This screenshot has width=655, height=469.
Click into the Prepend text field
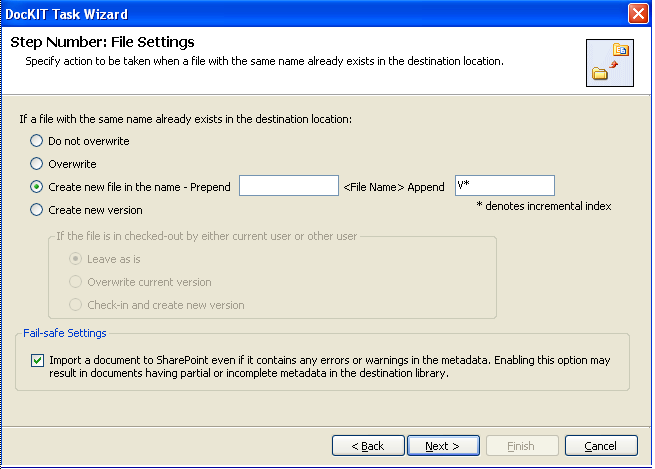(x=289, y=185)
